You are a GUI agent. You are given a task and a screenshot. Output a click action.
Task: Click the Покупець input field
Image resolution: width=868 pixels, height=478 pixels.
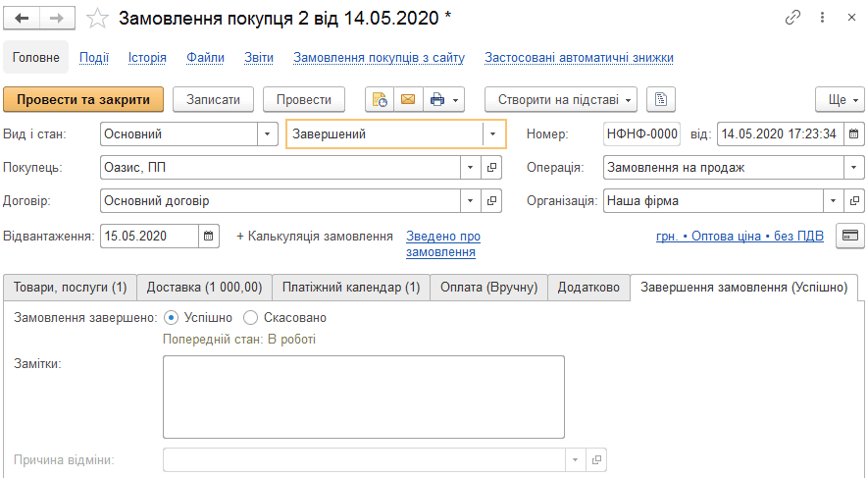pos(281,167)
